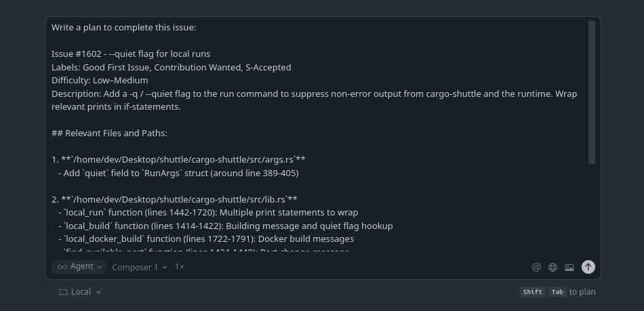
Task: Click the scrollbar track below the thumb
Action: click(592, 203)
